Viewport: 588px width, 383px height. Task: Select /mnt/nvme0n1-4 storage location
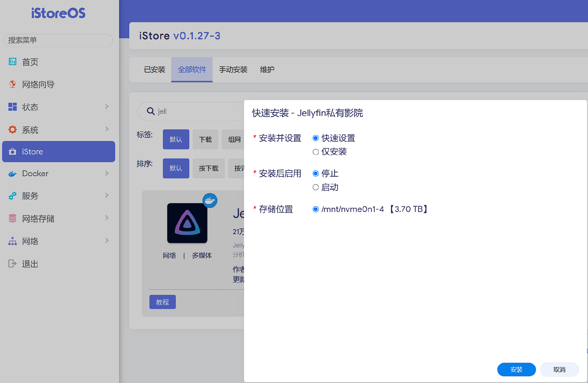pos(316,209)
